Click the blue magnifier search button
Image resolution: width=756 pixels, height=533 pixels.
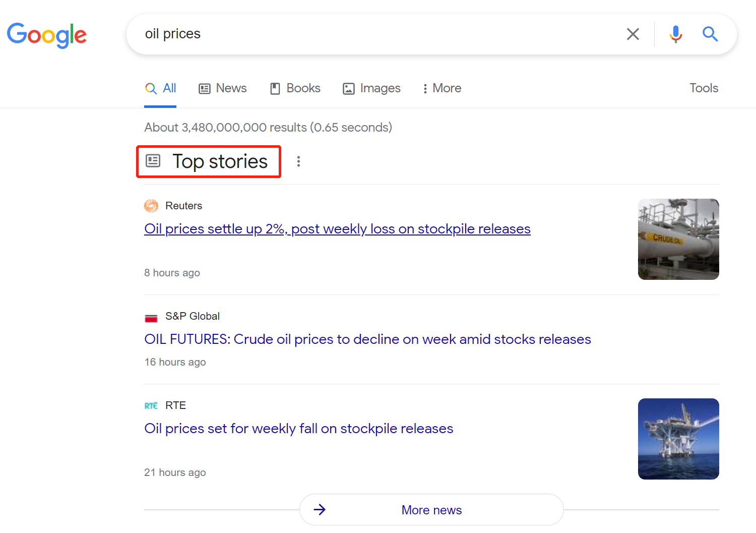(x=710, y=34)
